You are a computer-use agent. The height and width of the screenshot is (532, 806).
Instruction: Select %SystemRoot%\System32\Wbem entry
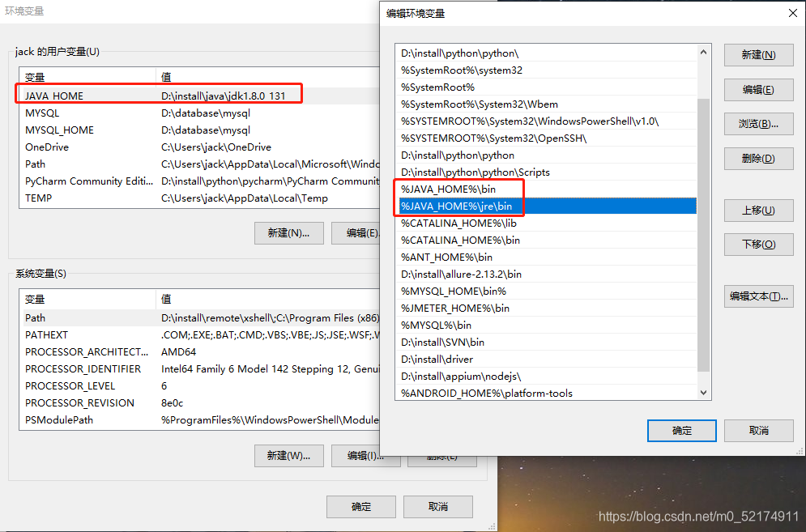547,104
